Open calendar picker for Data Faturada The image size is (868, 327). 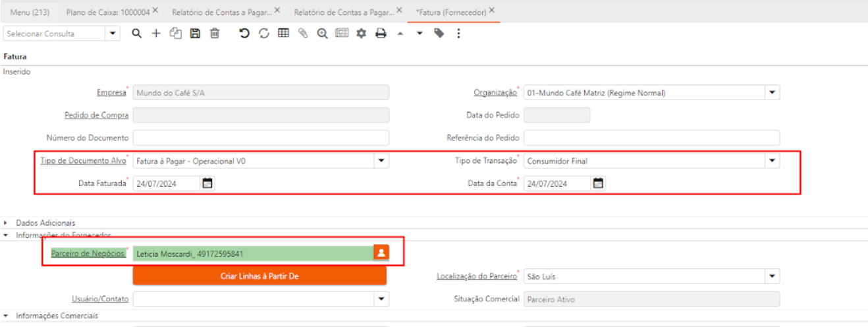click(207, 184)
